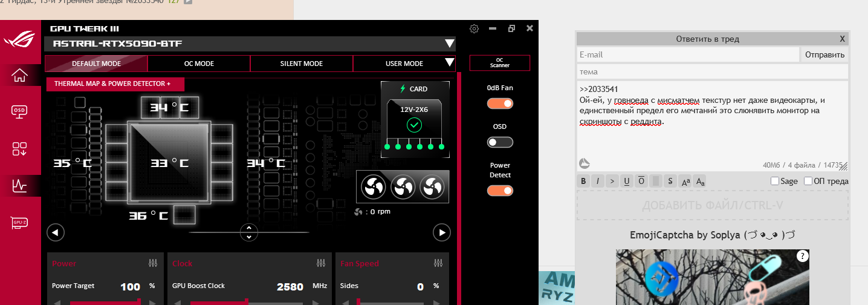This screenshot has width=868, height=305.
Task: Click Thermal Map & Power Detector + button
Action: 115,84
